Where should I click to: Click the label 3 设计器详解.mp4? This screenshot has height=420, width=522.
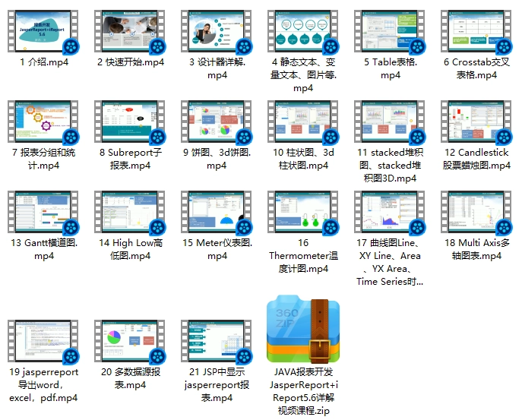coord(217,68)
